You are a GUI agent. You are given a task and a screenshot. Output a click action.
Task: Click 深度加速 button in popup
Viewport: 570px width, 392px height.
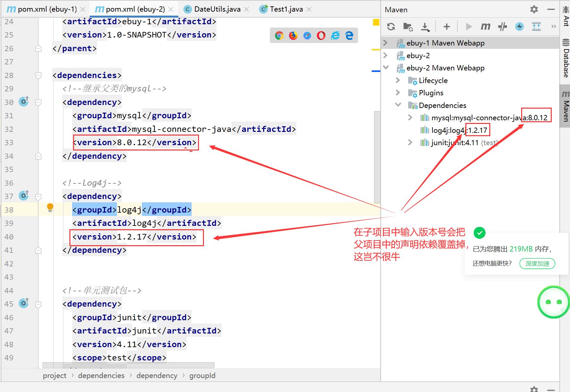pos(537,263)
